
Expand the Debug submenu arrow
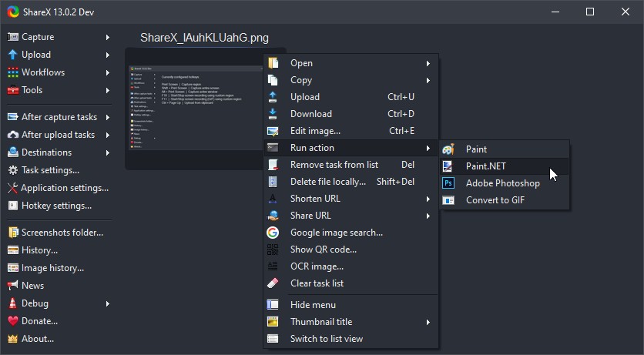(108, 303)
